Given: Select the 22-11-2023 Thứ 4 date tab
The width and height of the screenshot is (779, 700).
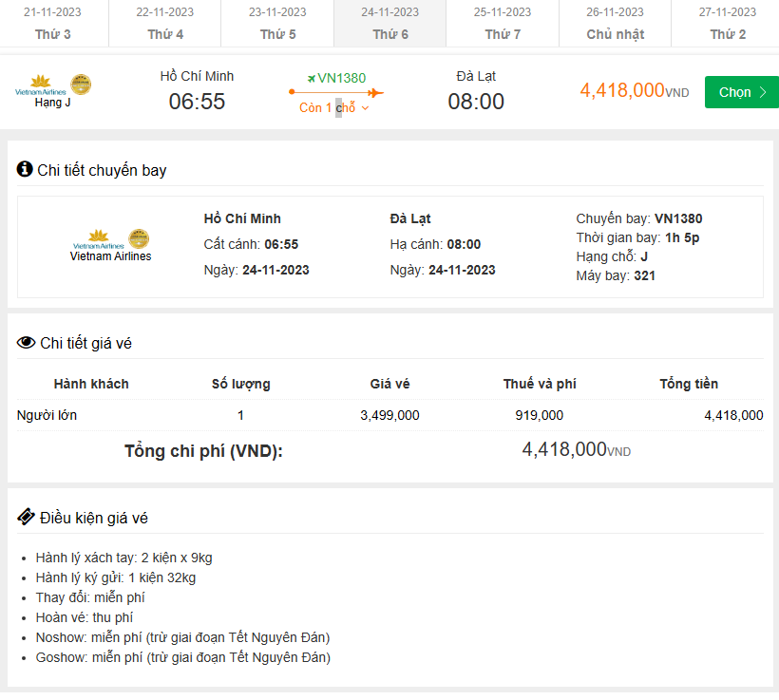Looking at the screenshot, I should tap(165, 24).
